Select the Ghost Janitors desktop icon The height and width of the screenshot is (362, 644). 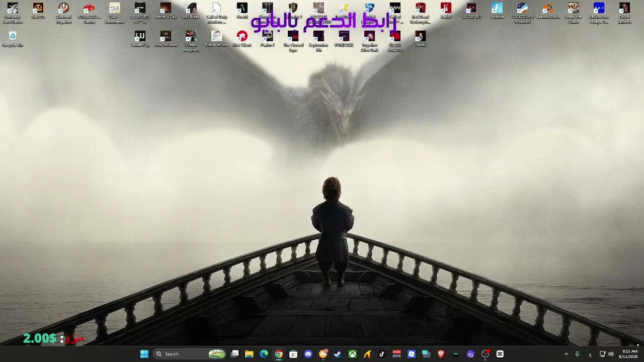(624, 14)
